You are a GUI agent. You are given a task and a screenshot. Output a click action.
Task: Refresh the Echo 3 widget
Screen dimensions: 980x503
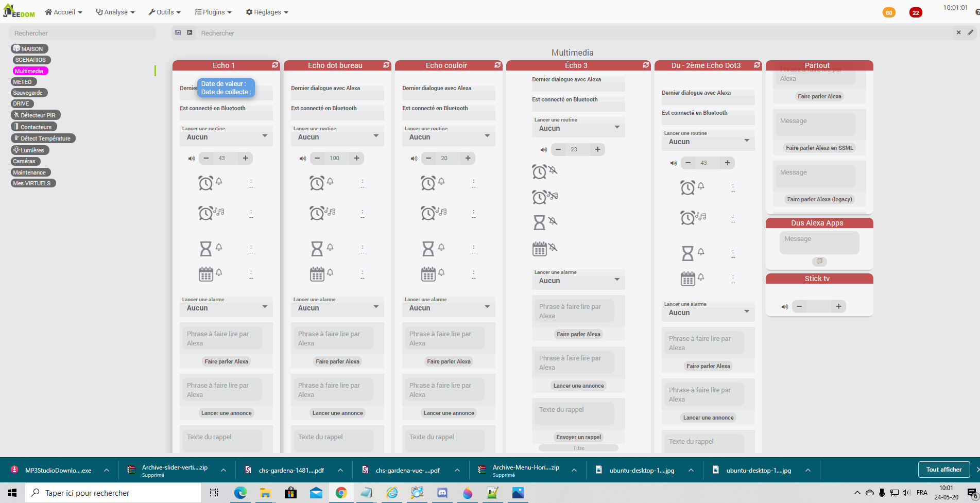click(x=646, y=65)
